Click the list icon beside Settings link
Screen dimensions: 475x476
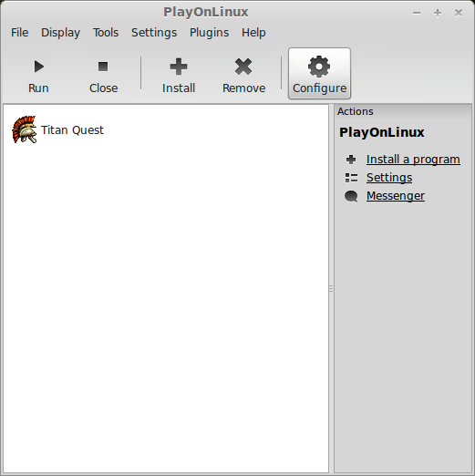(351, 178)
